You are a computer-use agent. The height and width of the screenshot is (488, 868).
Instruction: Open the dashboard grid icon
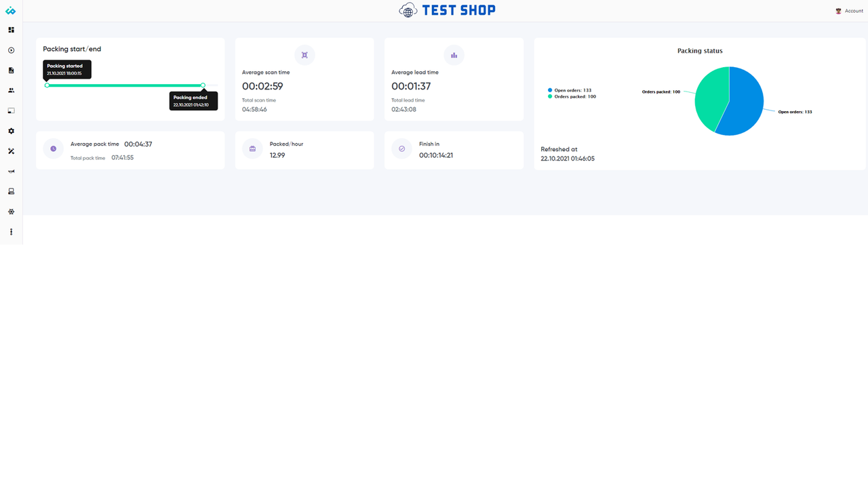coord(11,30)
